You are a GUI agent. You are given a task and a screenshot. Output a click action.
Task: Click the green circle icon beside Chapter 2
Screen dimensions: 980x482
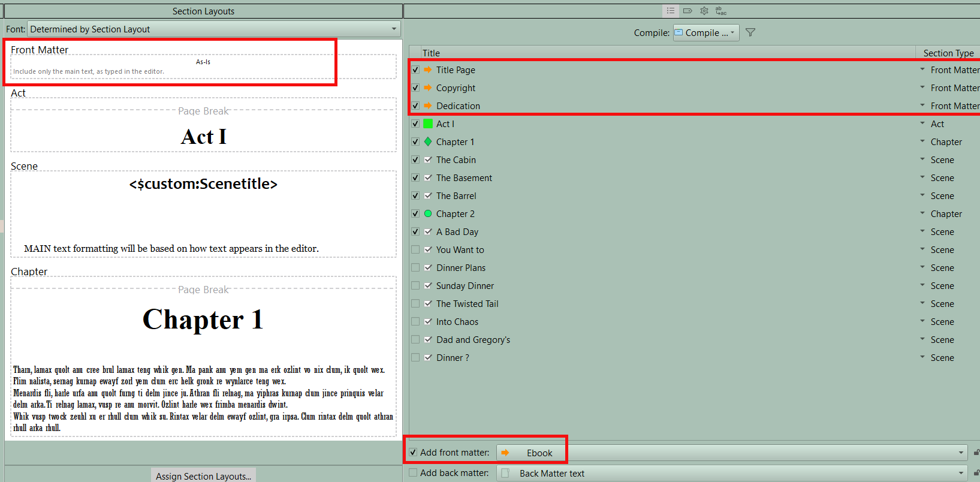(428, 213)
